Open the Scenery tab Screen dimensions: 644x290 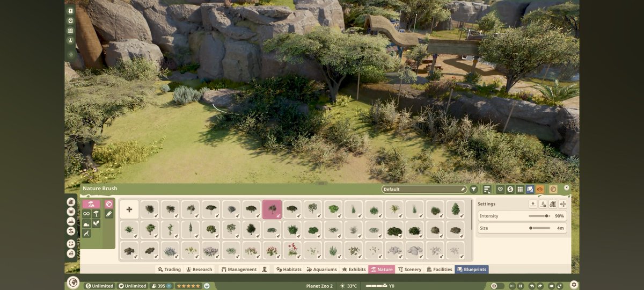(409, 270)
